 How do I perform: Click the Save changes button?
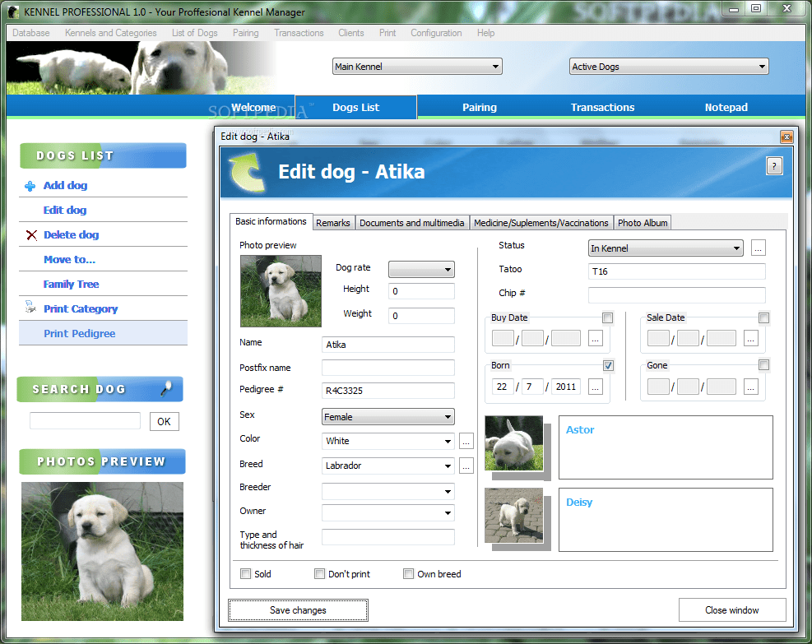pyautogui.click(x=298, y=609)
